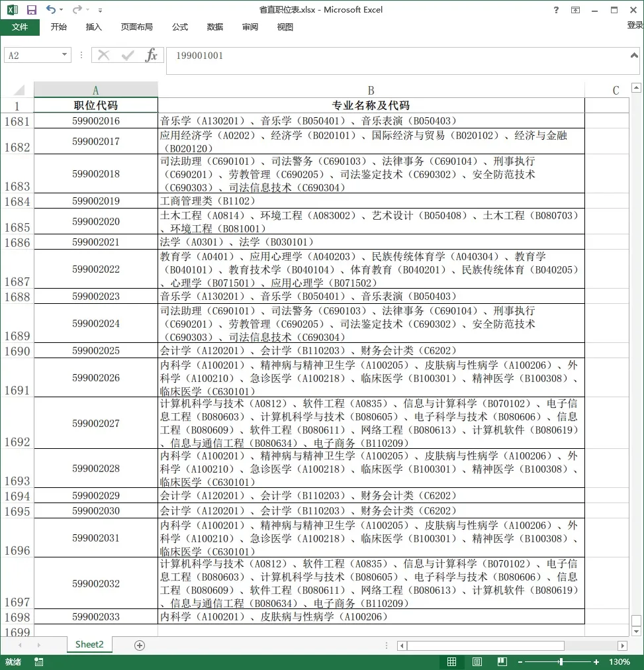Image resolution: width=644 pixels, height=670 pixels.
Task: Click the zoom out minus icon
Action: [520, 662]
